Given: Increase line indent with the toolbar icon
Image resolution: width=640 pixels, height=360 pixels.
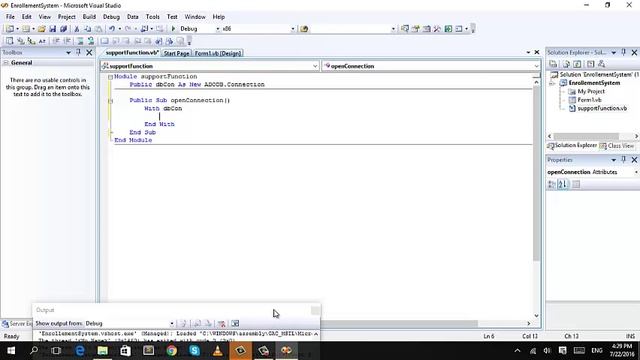Looking at the screenshot, I should [67, 41].
